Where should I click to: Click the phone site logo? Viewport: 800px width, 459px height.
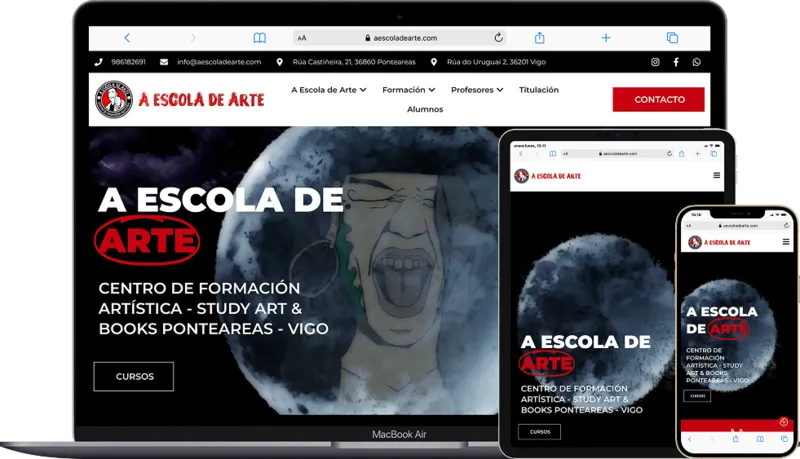[719, 242]
